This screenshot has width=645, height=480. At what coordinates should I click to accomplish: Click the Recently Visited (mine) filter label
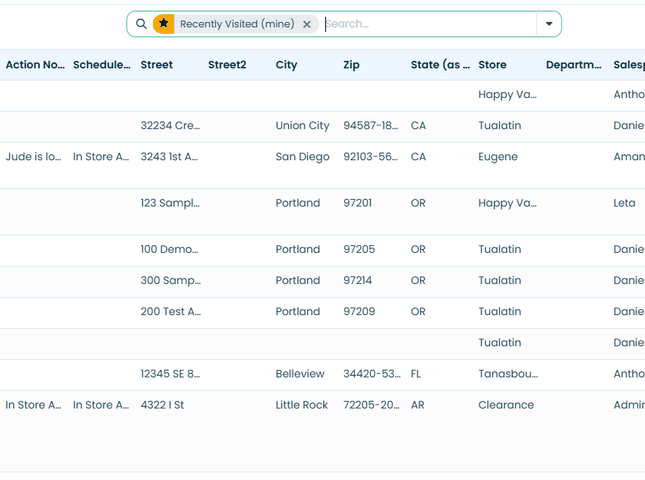tap(237, 24)
